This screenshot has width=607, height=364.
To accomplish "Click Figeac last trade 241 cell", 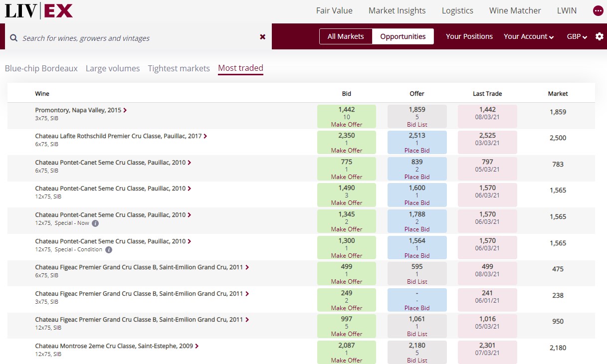I will [x=487, y=300].
